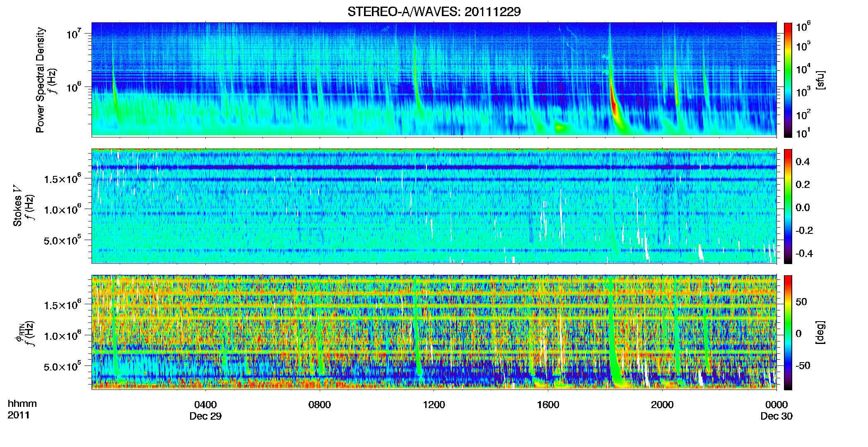Screen dimensions: 868x447
Task: Click the 10^4 label on sfu colorbar
Action: pos(803,69)
